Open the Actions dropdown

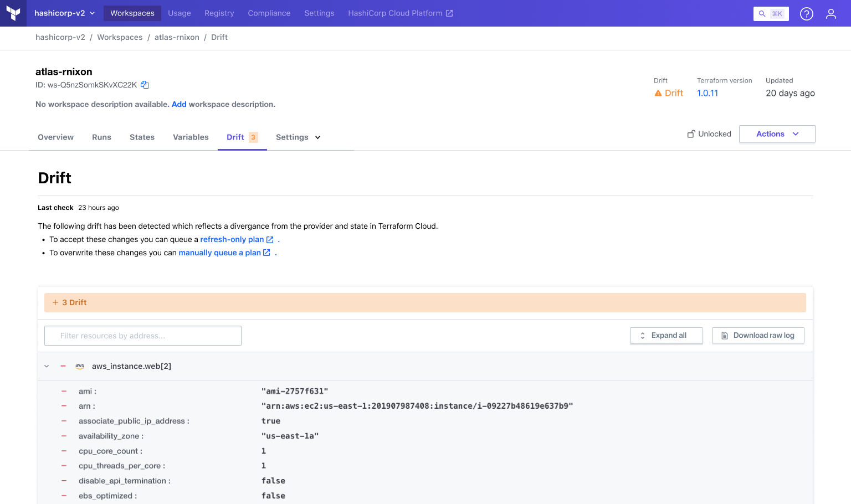coord(777,133)
